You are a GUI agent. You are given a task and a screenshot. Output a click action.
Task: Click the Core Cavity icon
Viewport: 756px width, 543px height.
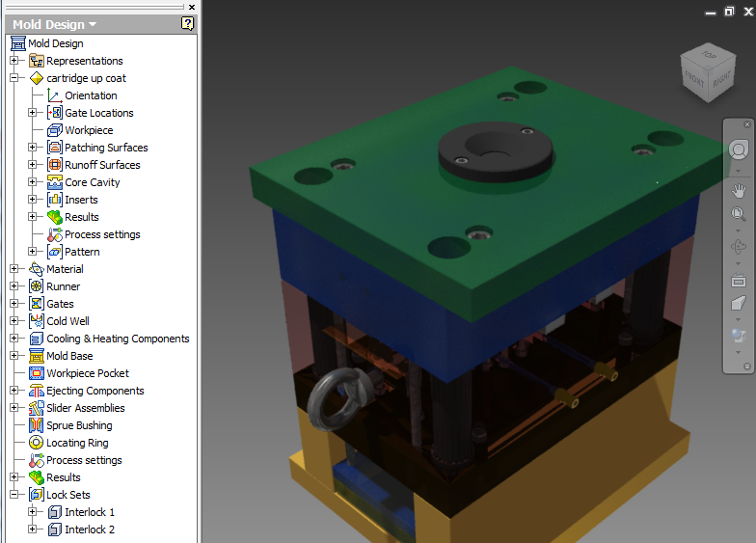point(55,182)
